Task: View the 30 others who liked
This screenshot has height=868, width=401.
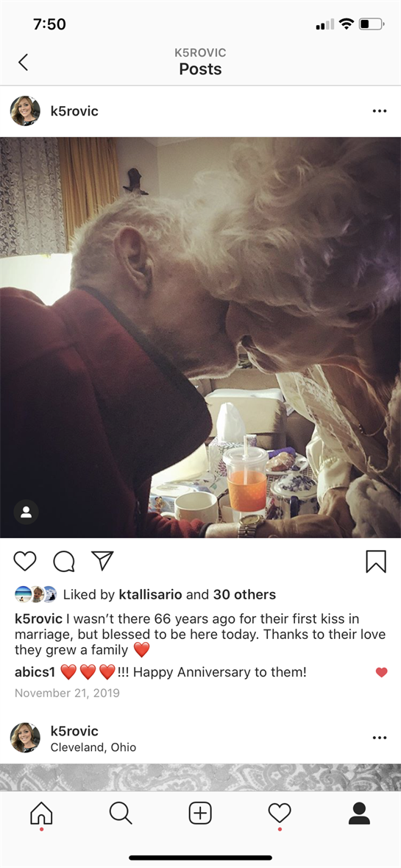Action: 244,595
